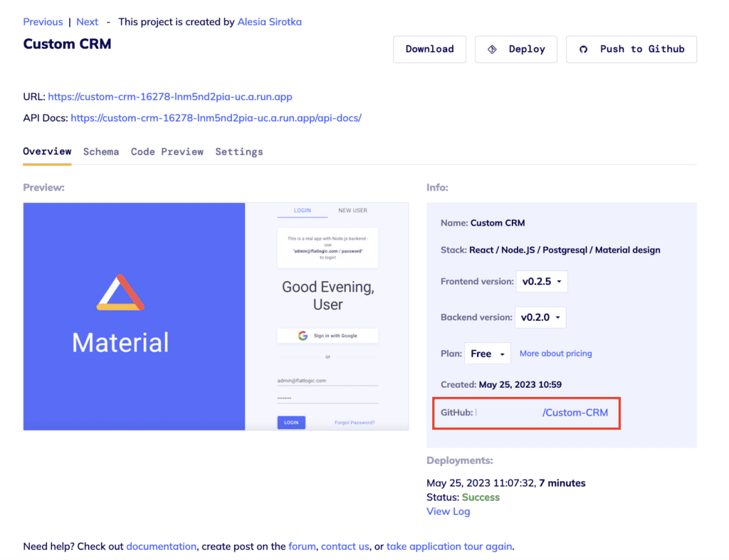View the deployment log
This screenshot has height=560, width=729.
(449, 512)
